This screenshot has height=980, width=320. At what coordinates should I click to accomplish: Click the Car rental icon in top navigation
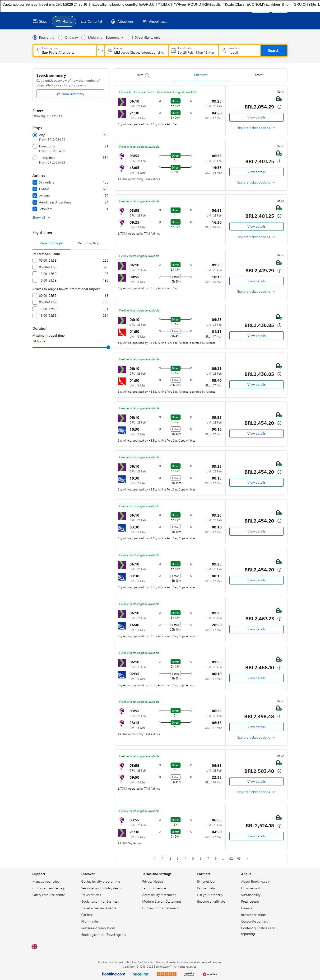click(83, 22)
